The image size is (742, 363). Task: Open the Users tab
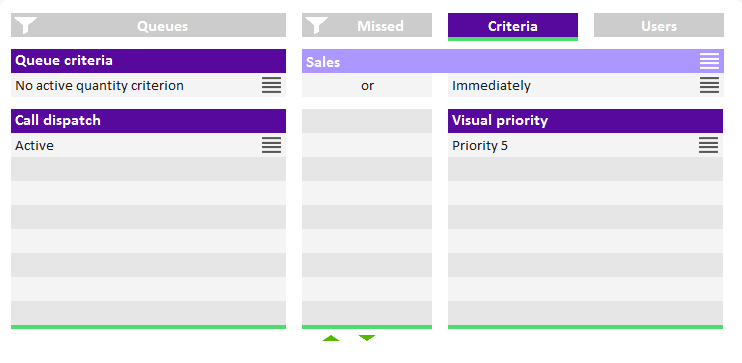[x=659, y=25]
